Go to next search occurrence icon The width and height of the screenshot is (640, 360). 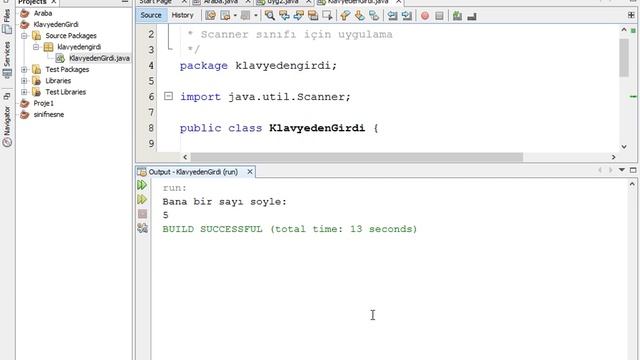click(x=298, y=16)
